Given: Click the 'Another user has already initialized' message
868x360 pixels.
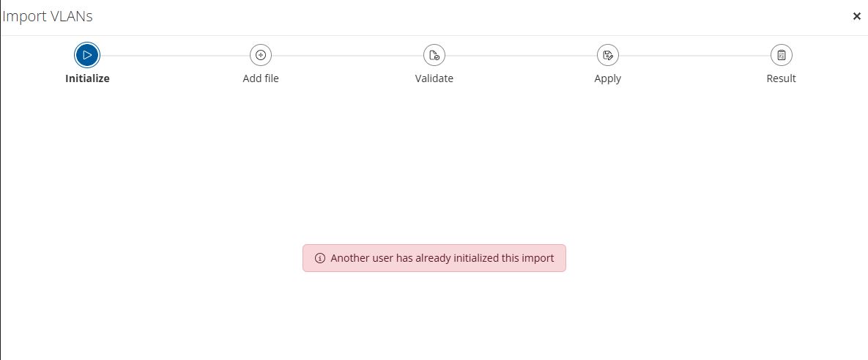Looking at the screenshot, I should (x=442, y=258).
